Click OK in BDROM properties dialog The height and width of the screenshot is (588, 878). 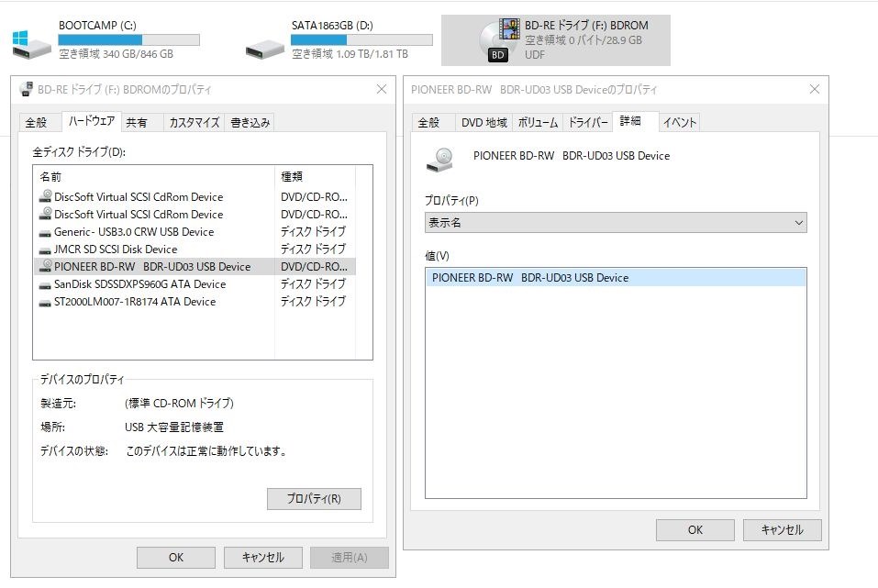click(176, 558)
